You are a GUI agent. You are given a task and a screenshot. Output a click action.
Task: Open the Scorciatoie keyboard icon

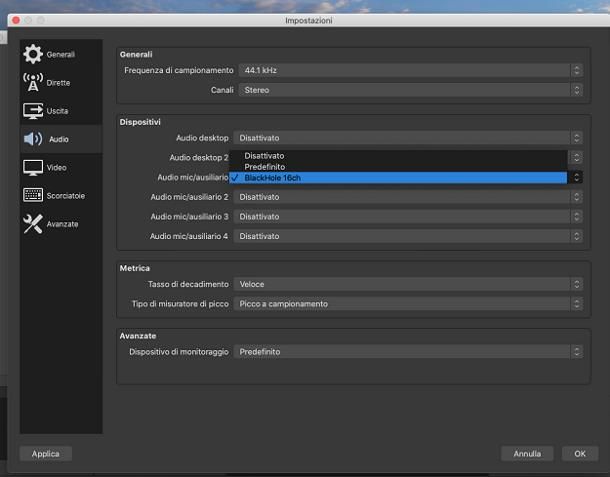(33, 195)
